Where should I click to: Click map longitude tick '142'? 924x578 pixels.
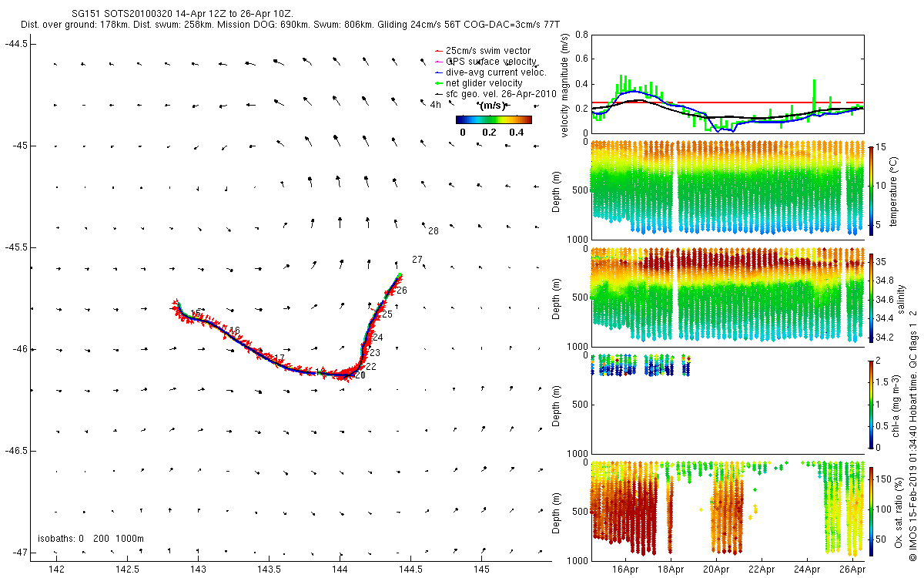point(56,570)
